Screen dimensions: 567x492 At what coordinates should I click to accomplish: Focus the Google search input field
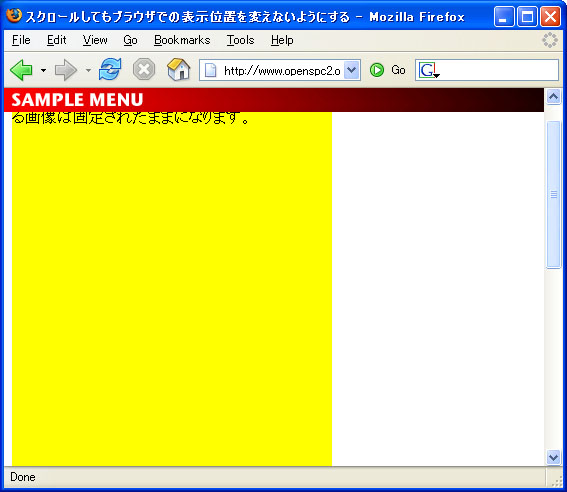tap(499, 70)
